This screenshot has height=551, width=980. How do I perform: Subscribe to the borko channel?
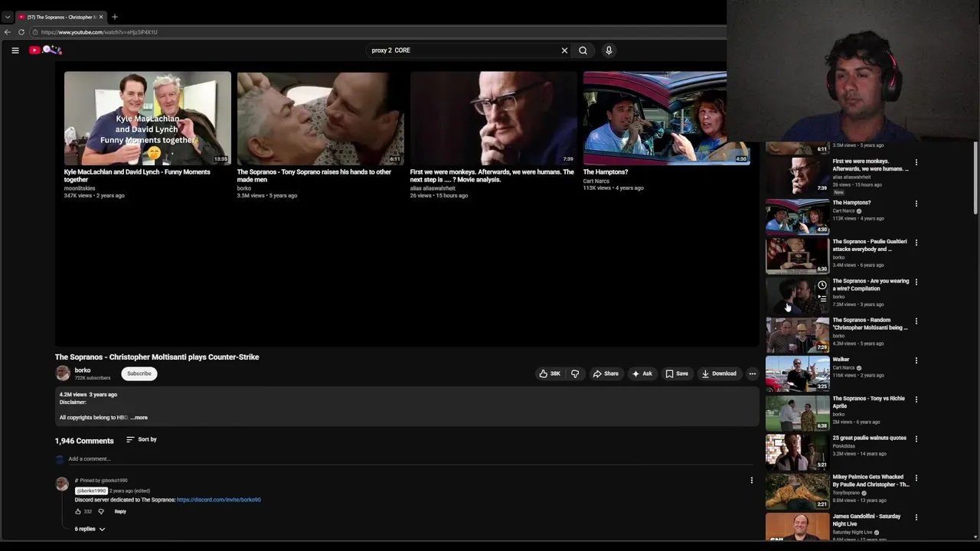(x=139, y=373)
